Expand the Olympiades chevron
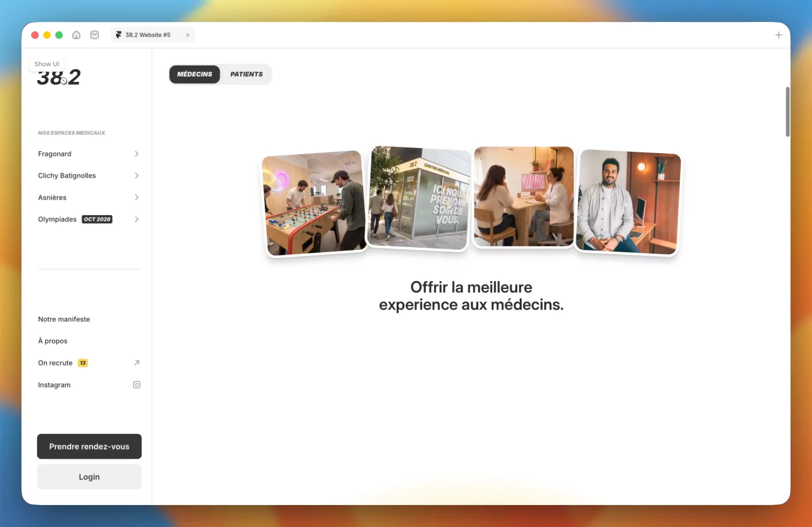Image resolution: width=812 pixels, height=527 pixels. pyautogui.click(x=137, y=220)
